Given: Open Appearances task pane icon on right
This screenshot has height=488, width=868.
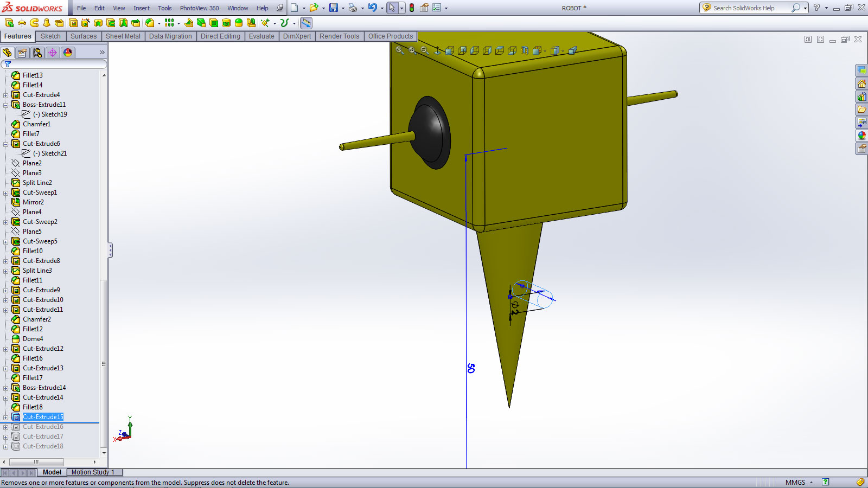Looking at the screenshot, I should (861, 136).
